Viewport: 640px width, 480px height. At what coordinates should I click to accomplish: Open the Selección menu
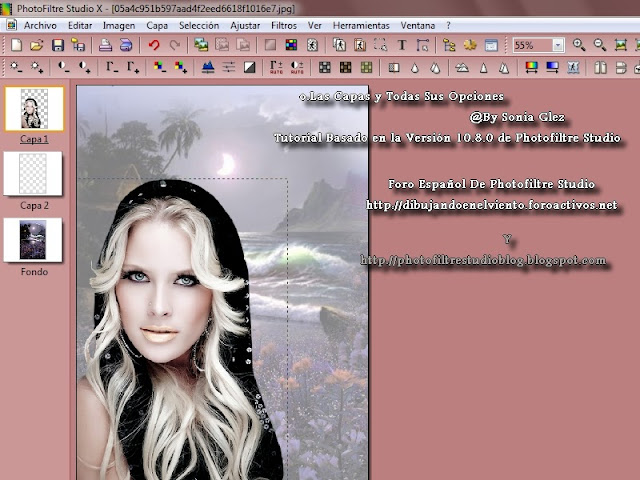pyautogui.click(x=199, y=25)
